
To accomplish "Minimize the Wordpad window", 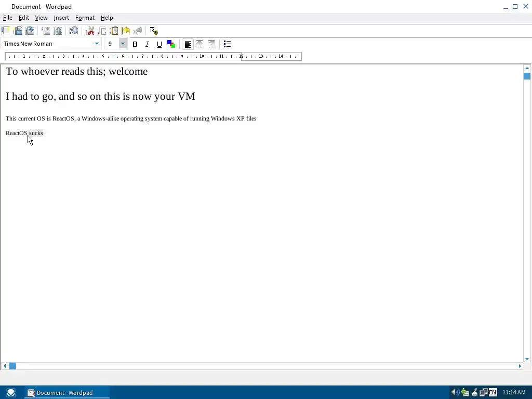I will pyautogui.click(x=506, y=6).
